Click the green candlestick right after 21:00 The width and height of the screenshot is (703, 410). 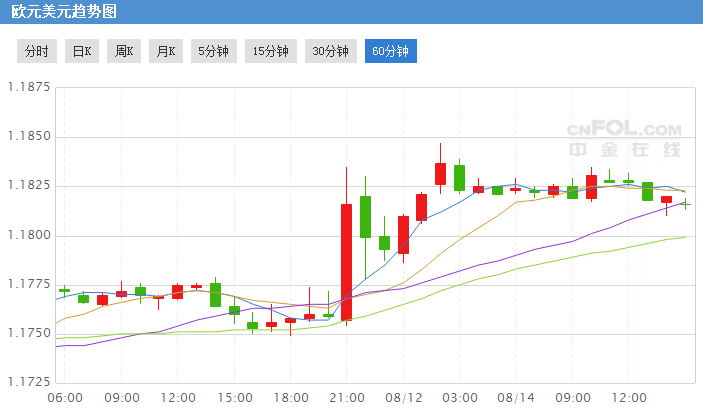[x=365, y=217]
